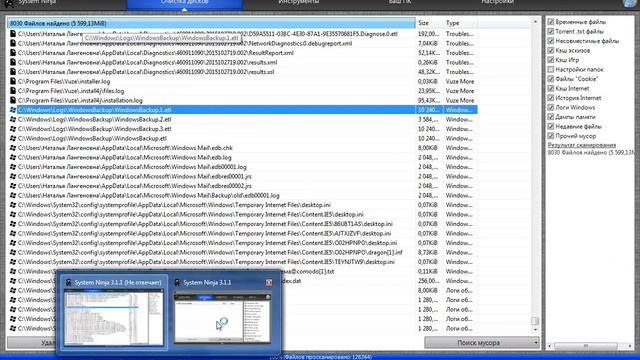Image resolution: width=640 pixels, height=360 pixels.
Task: Toggle the Кэш Игр checkbox
Action: pos(551,60)
